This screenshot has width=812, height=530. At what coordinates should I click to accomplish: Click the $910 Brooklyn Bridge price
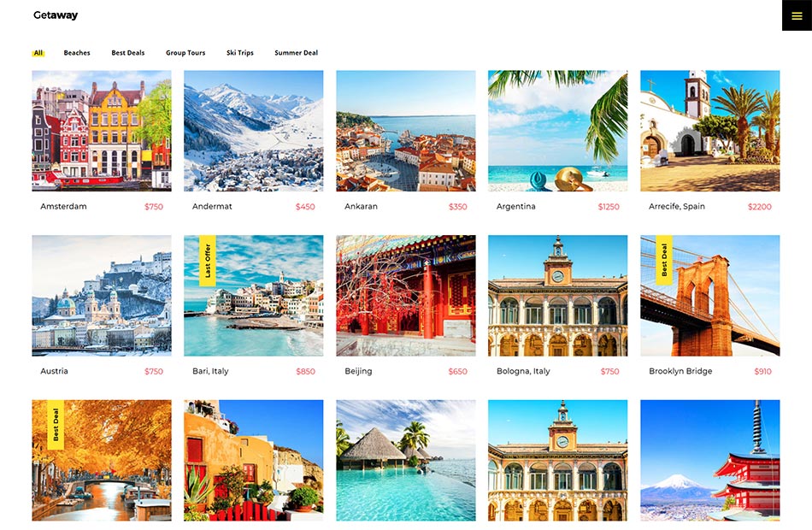point(762,372)
